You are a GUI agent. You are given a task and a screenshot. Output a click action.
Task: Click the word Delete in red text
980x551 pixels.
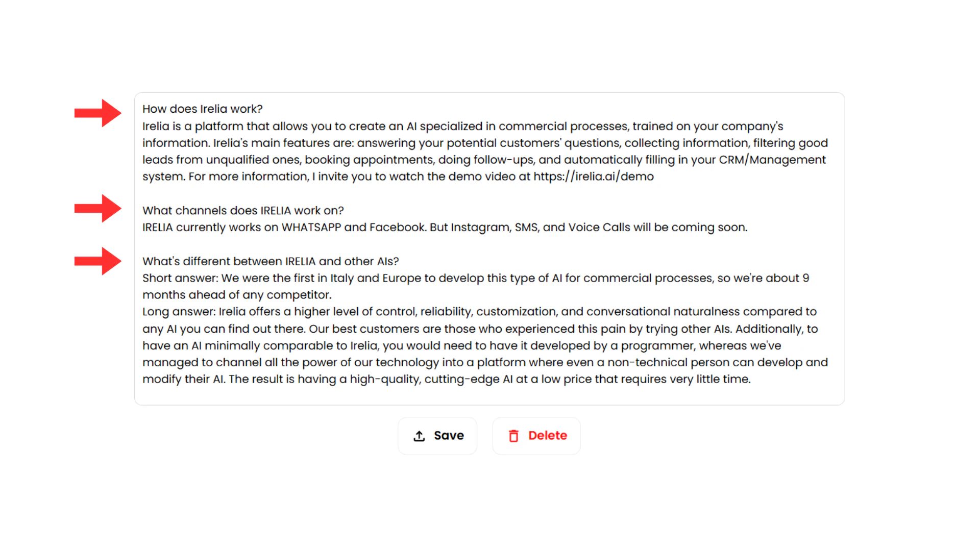(x=548, y=436)
